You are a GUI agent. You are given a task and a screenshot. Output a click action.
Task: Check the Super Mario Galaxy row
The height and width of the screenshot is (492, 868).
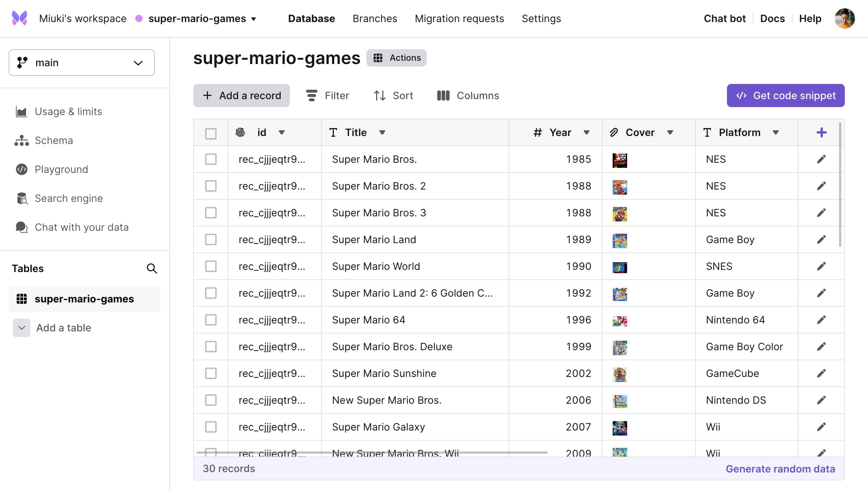pos(211,427)
